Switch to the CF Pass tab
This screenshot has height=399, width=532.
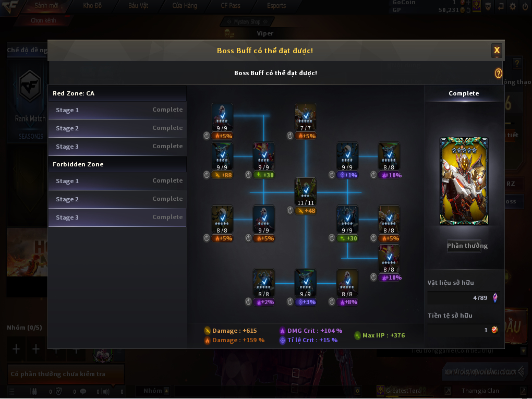pos(231,6)
